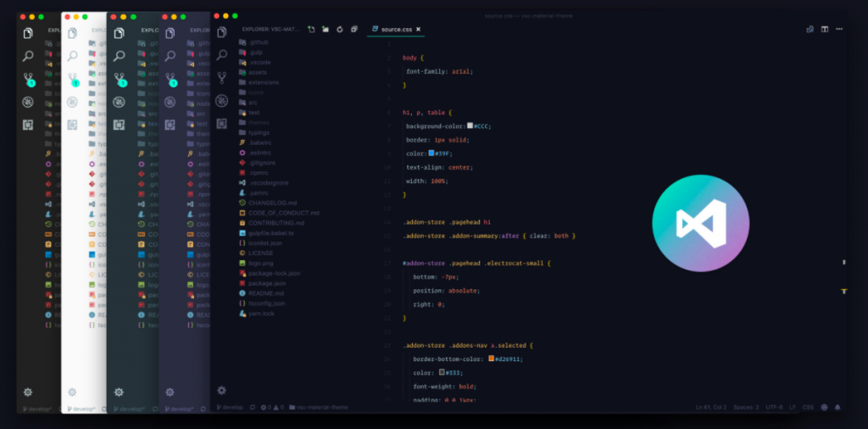Open the .babelrc file
Viewport: 868px width, 429px height.
coord(254,142)
